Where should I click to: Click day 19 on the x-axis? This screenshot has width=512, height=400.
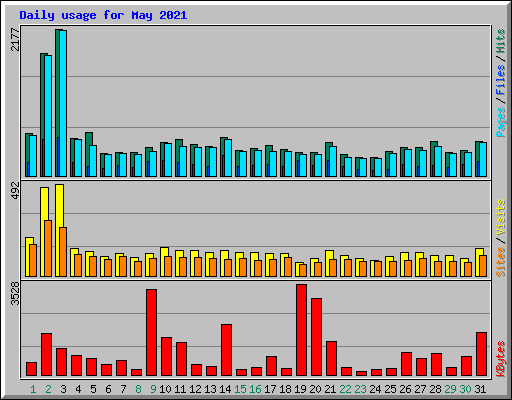[x=300, y=389]
